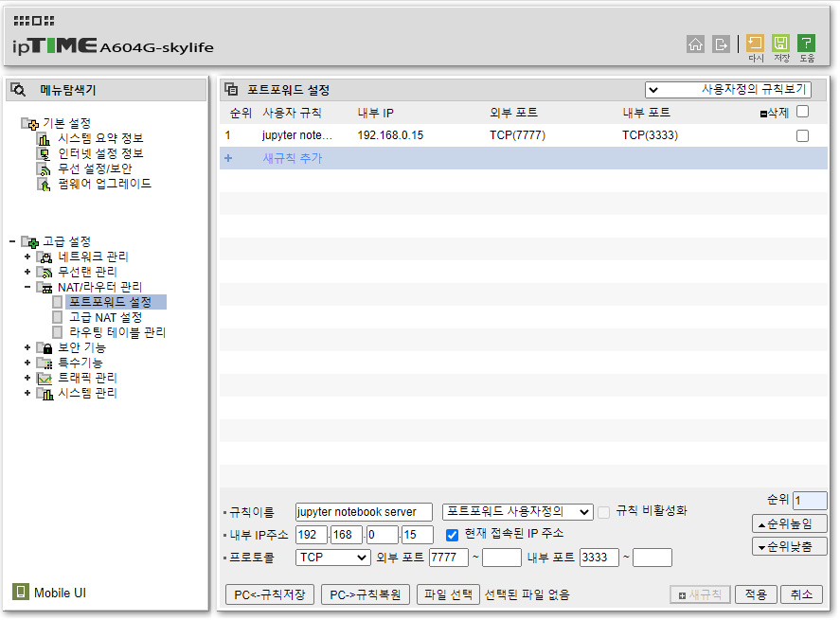840x620 pixels.
Task: Click the 저장 save icon
Action: point(781,44)
